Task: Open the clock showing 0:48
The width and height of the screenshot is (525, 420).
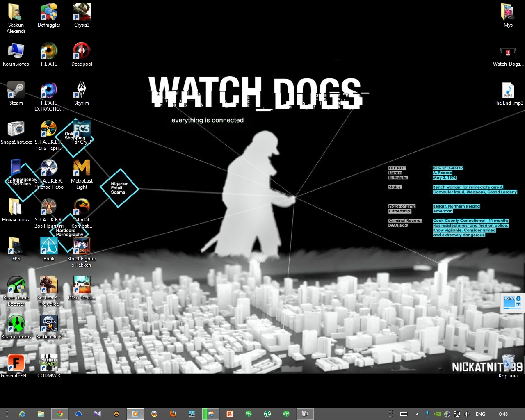Action: click(x=503, y=414)
